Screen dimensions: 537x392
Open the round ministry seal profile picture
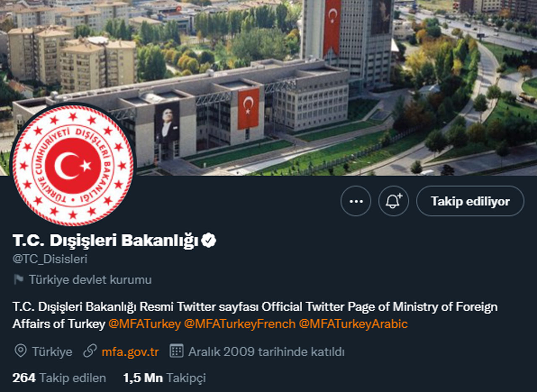[x=73, y=165]
